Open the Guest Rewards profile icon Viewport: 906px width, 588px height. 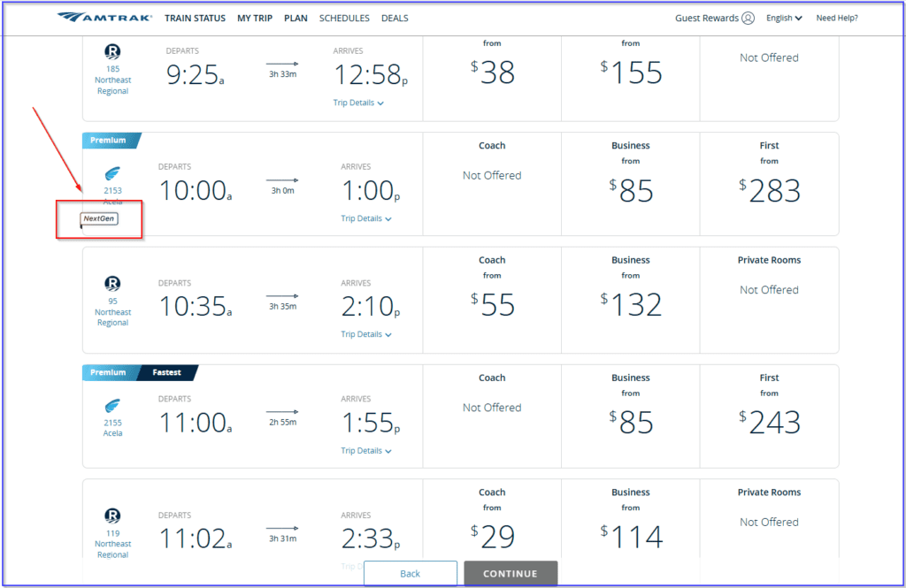point(748,18)
